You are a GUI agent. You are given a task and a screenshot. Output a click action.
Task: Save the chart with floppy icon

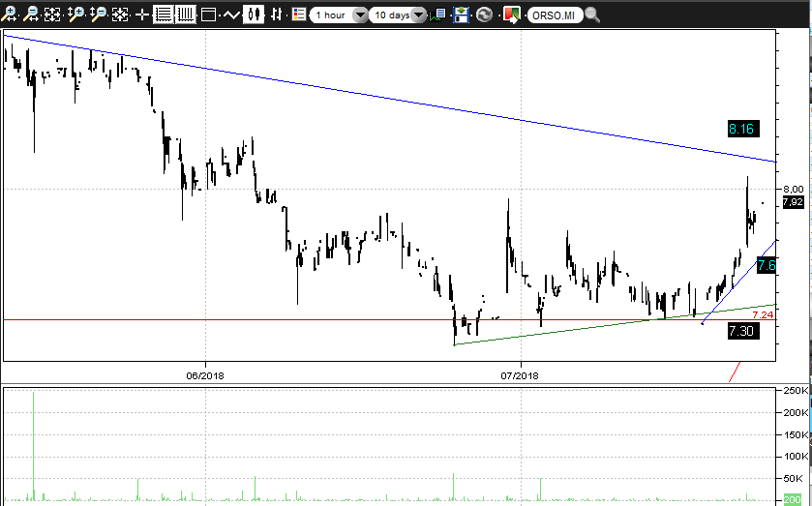461,15
